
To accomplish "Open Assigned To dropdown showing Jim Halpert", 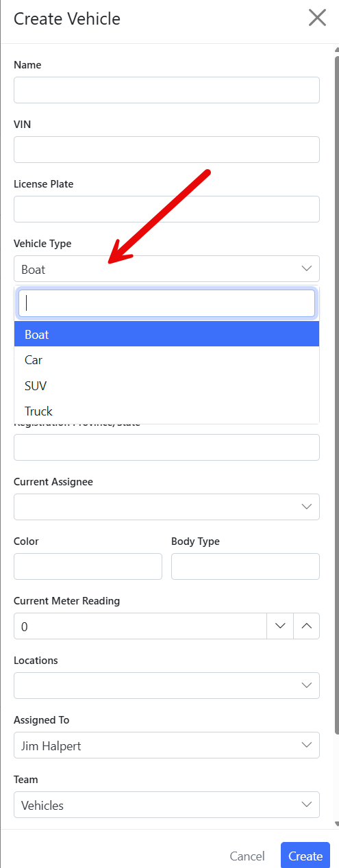I will [x=166, y=745].
